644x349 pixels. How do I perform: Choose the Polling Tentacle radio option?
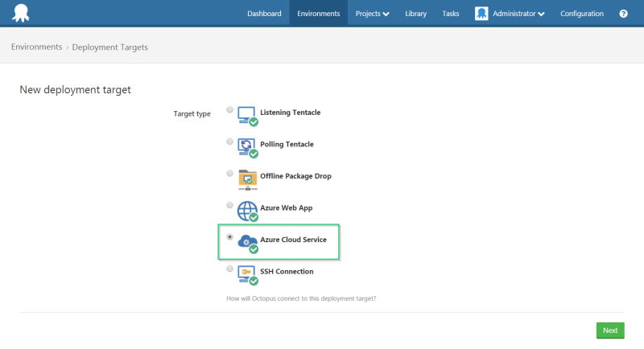tap(230, 142)
